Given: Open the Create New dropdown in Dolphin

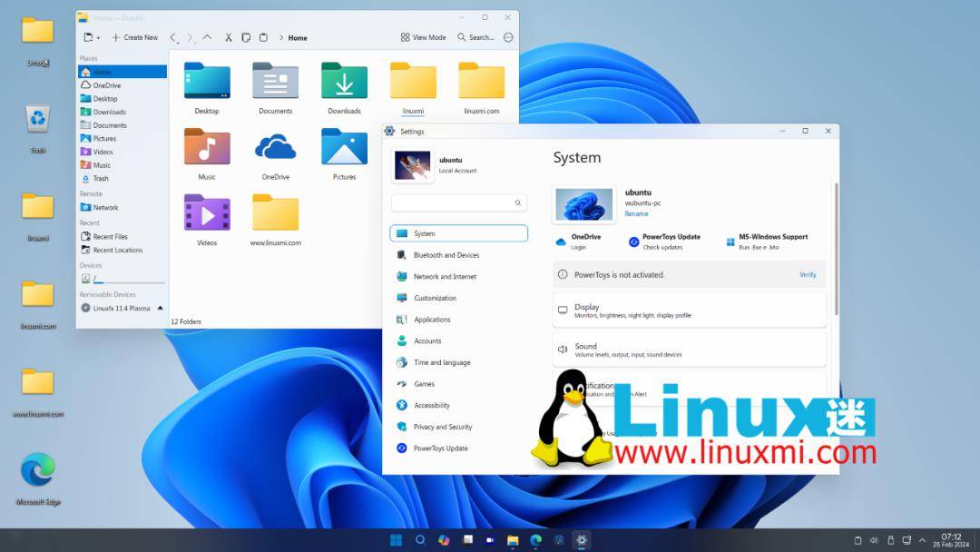Looking at the screenshot, I should (x=134, y=37).
